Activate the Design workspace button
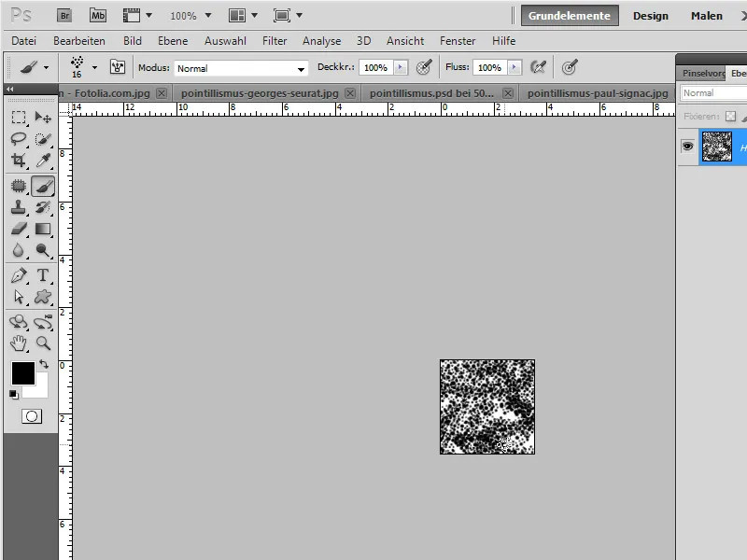 click(651, 15)
